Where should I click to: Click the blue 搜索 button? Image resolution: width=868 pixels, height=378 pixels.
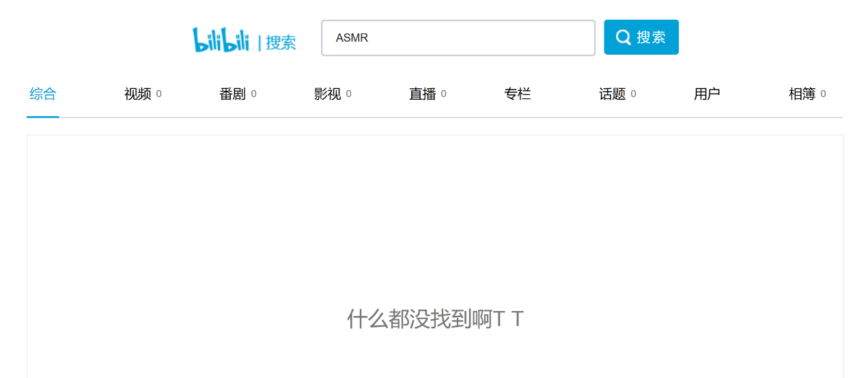(641, 37)
